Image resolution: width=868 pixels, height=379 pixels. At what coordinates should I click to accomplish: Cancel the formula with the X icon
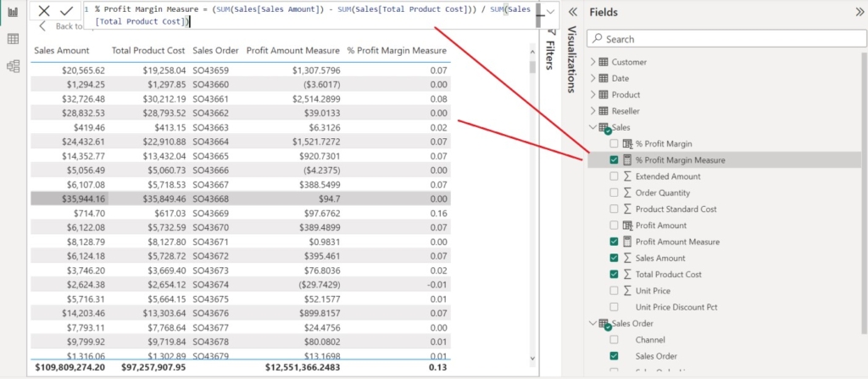point(44,12)
